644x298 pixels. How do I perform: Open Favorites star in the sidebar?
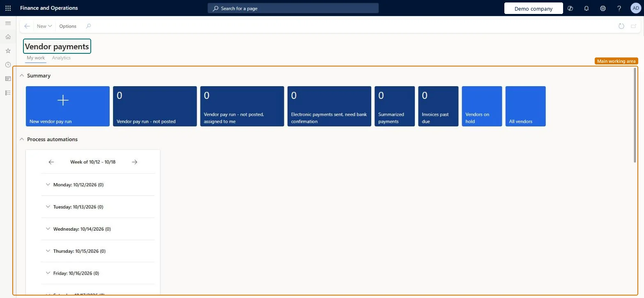point(8,51)
